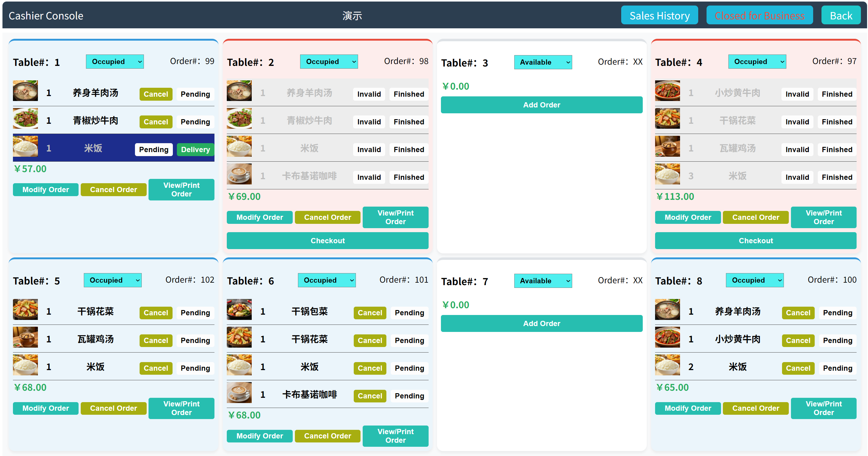The image size is (868, 456).
Task: Click Add Order for Table 7
Action: click(x=541, y=323)
